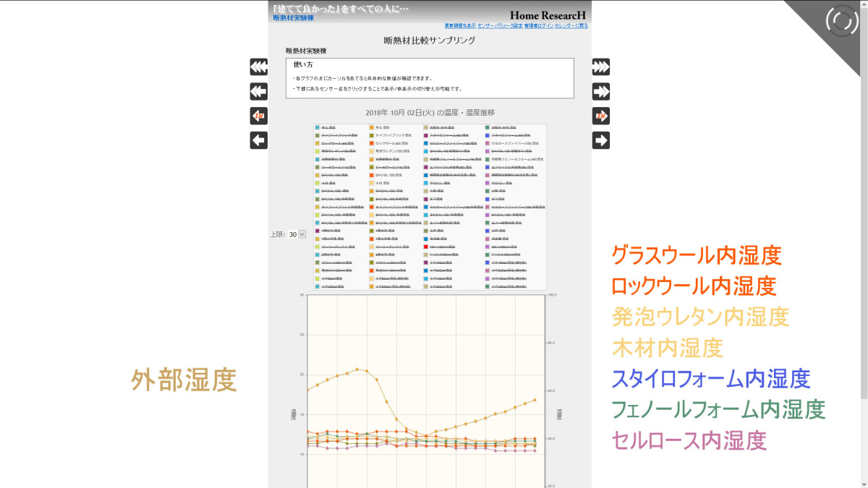Viewport: 868px width, 488px height.
Task: Click the blue 断熱材実験棟 header link
Action: [293, 17]
